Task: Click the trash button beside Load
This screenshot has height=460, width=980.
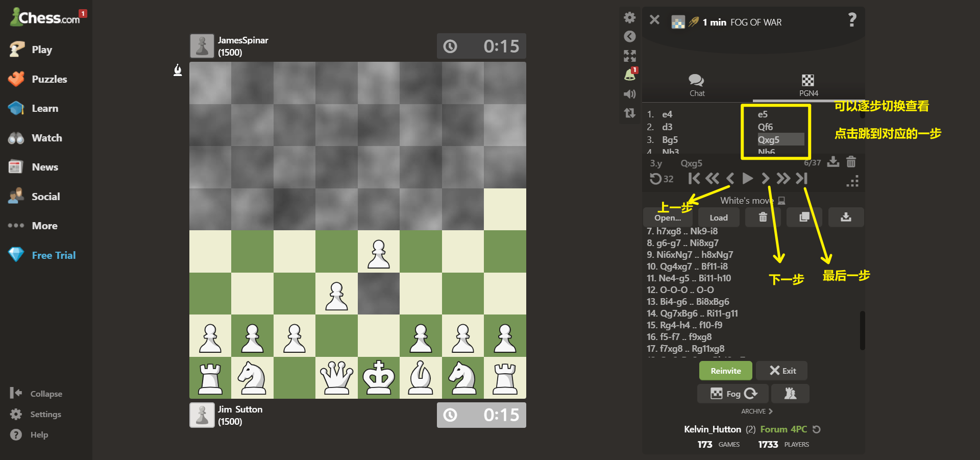Action: [763, 217]
